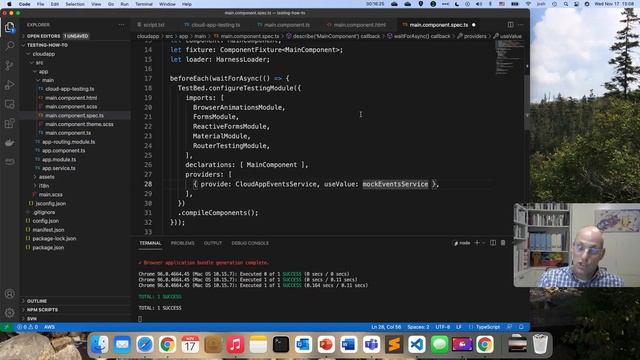Open the Remote Explorer view

[x=9, y=104]
